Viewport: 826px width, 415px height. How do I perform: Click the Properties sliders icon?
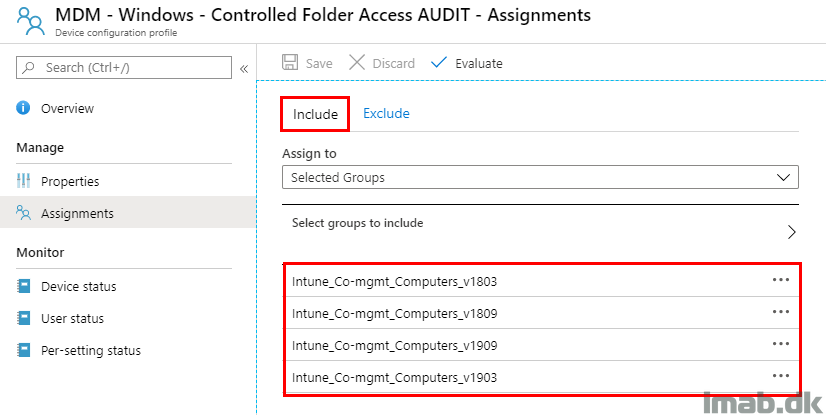[24, 181]
